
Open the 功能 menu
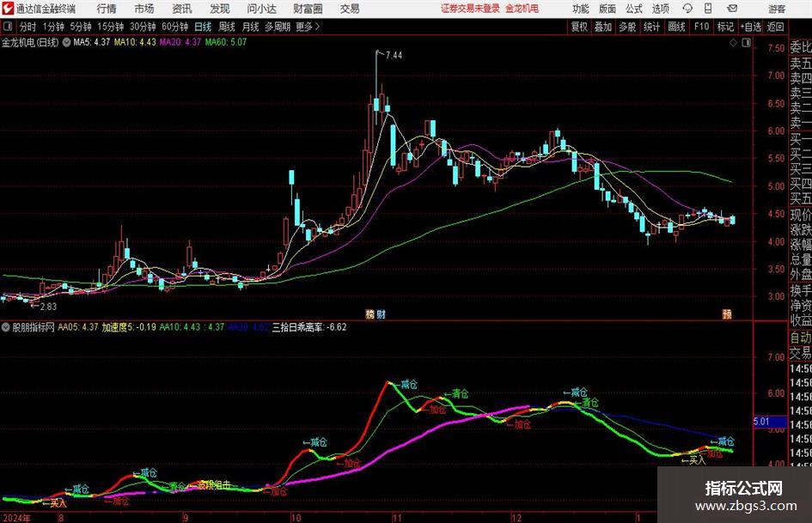[x=581, y=9]
